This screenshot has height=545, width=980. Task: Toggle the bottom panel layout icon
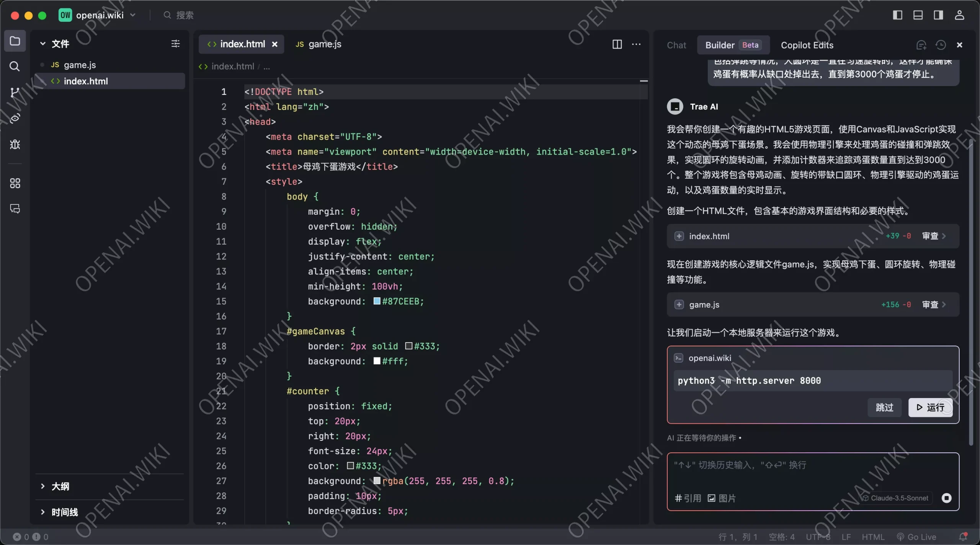(x=918, y=15)
